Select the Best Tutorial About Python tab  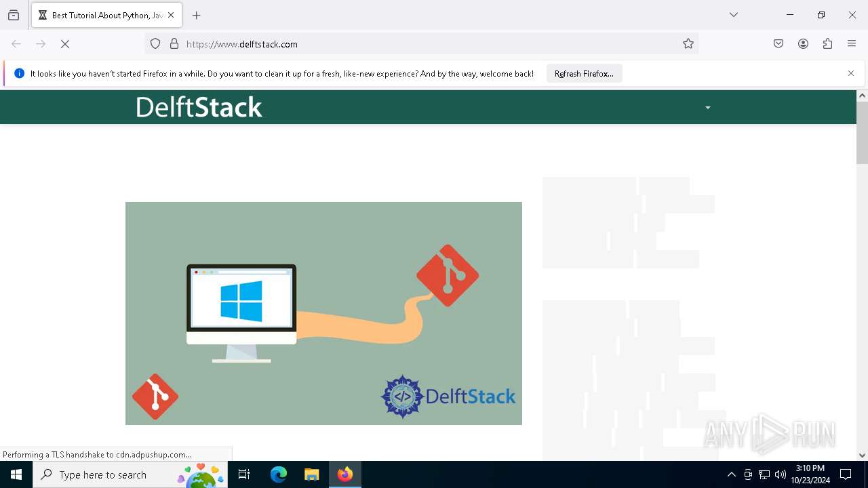(106, 15)
